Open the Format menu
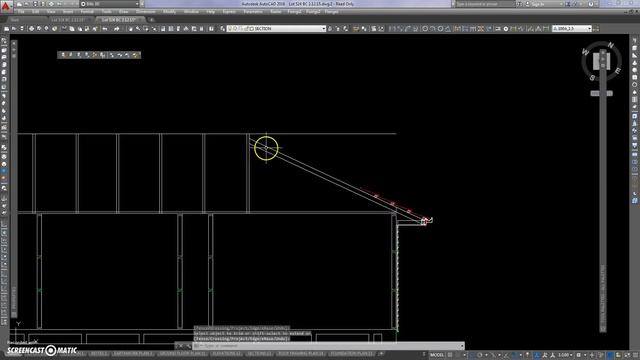The width and height of the screenshot is (640, 360). pyautogui.click(x=87, y=12)
